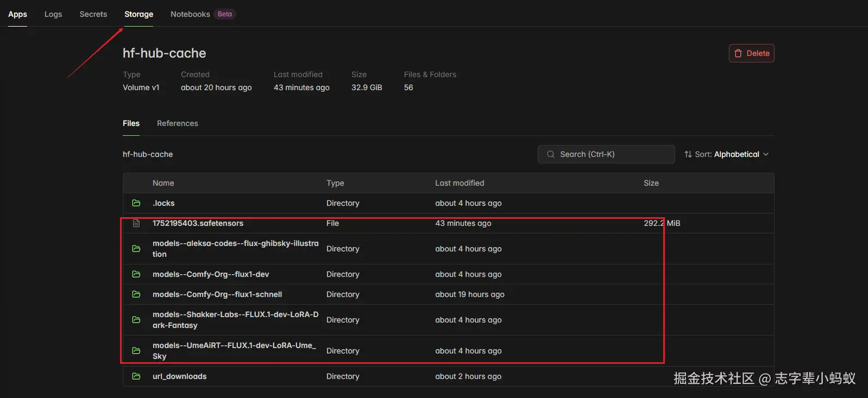Click 'about 19 hours ago' in flux1-schnell row
Image resolution: width=868 pixels, height=398 pixels.
pyautogui.click(x=470, y=294)
